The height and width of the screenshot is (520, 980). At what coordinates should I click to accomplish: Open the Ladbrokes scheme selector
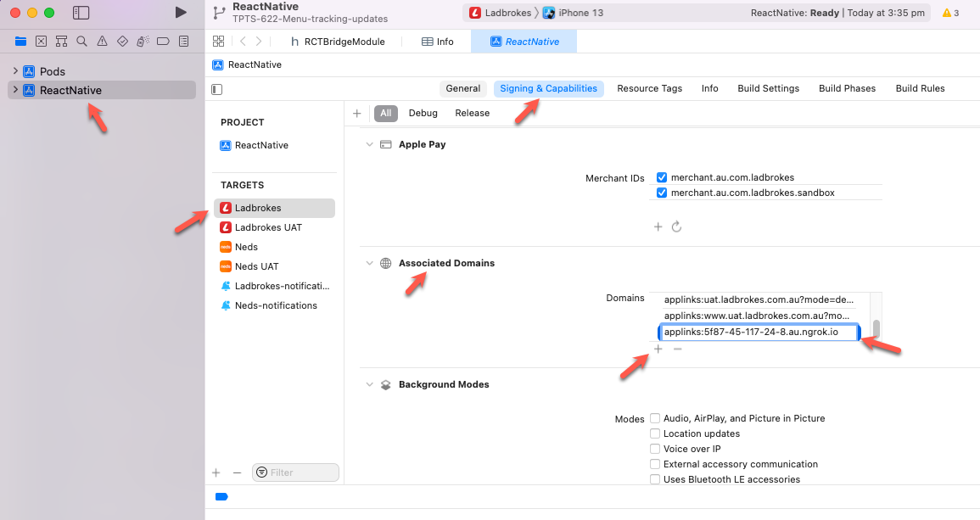pos(500,13)
